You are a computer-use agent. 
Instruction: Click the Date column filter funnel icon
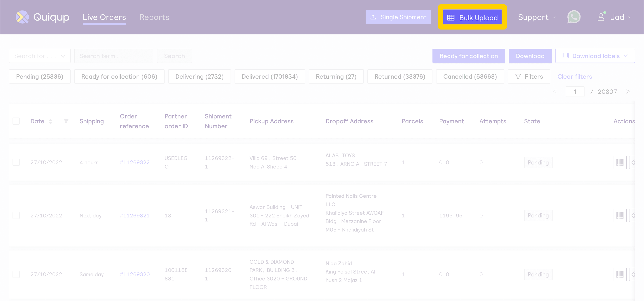66,121
